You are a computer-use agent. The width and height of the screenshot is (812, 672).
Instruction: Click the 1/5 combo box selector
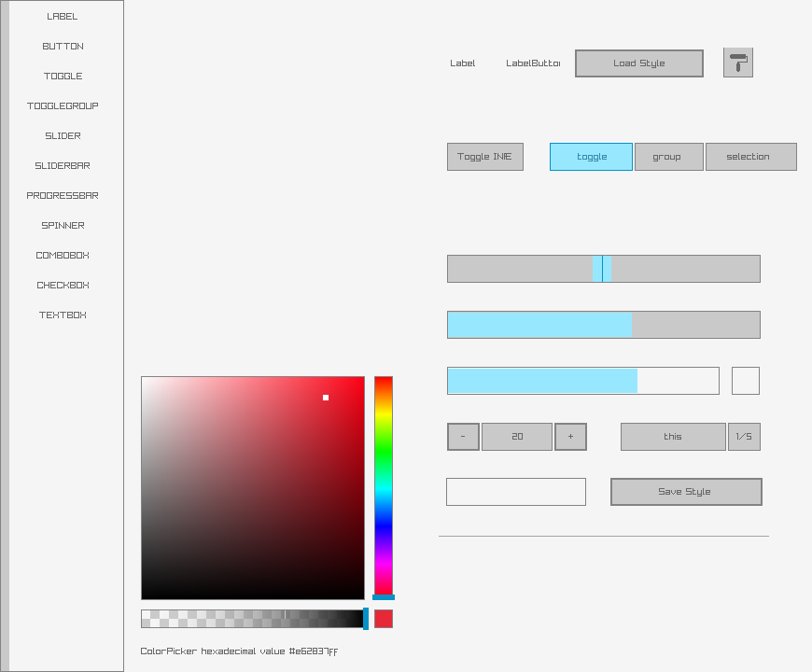pos(744,437)
